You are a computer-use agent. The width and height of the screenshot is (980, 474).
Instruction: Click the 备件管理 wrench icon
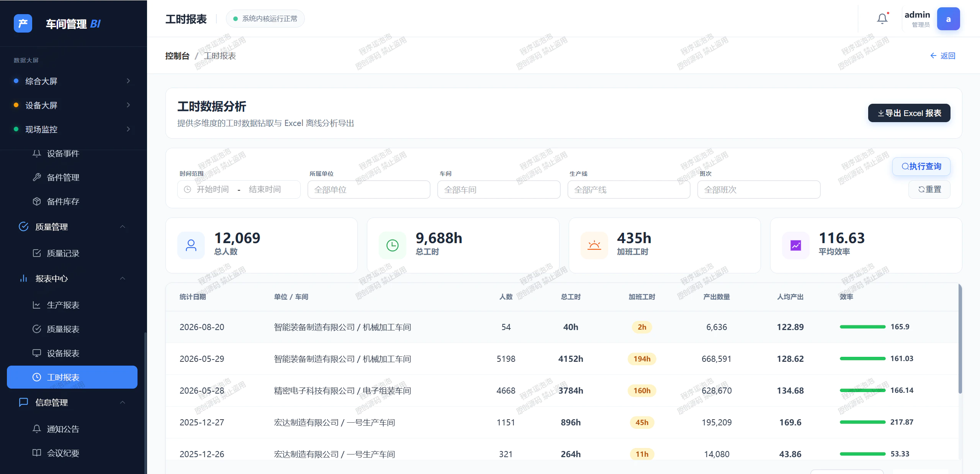coord(37,177)
